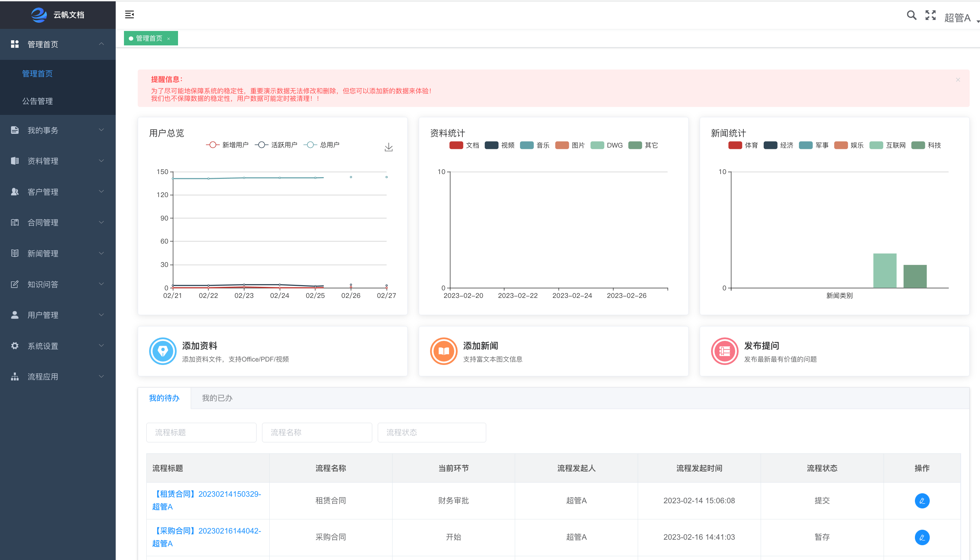The width and height of the screenshot is (980, 560).
Task: Close the 管理首页 tab tag
Action: (169, 39)
